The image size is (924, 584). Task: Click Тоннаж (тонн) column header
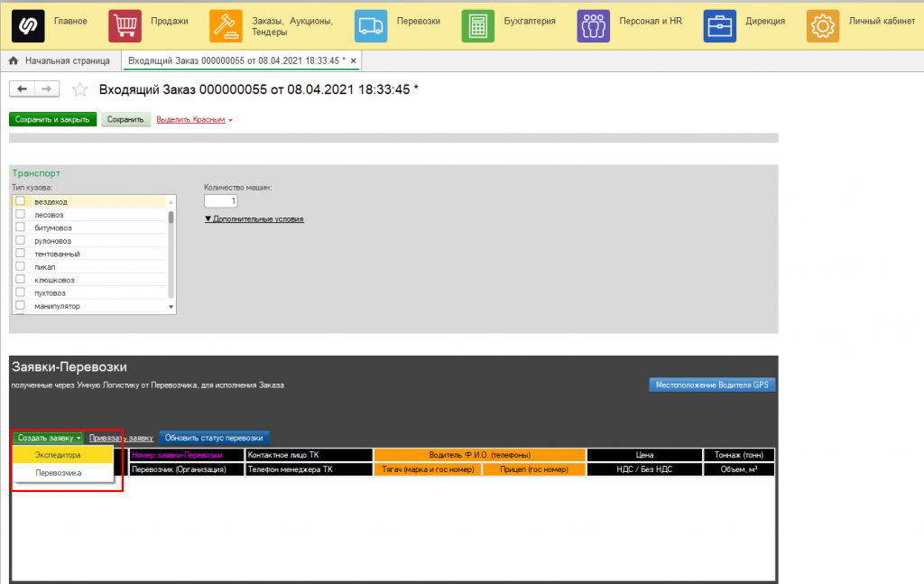(739, 455)
